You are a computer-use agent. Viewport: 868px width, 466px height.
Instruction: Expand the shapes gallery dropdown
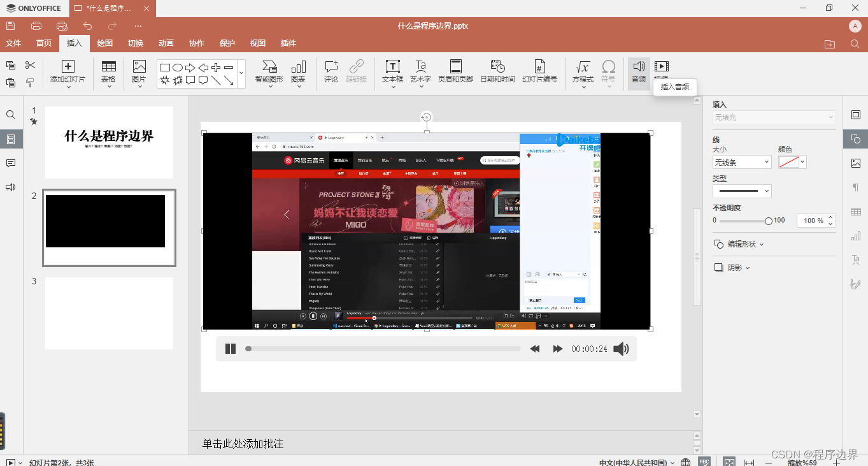tap(241, 74)
